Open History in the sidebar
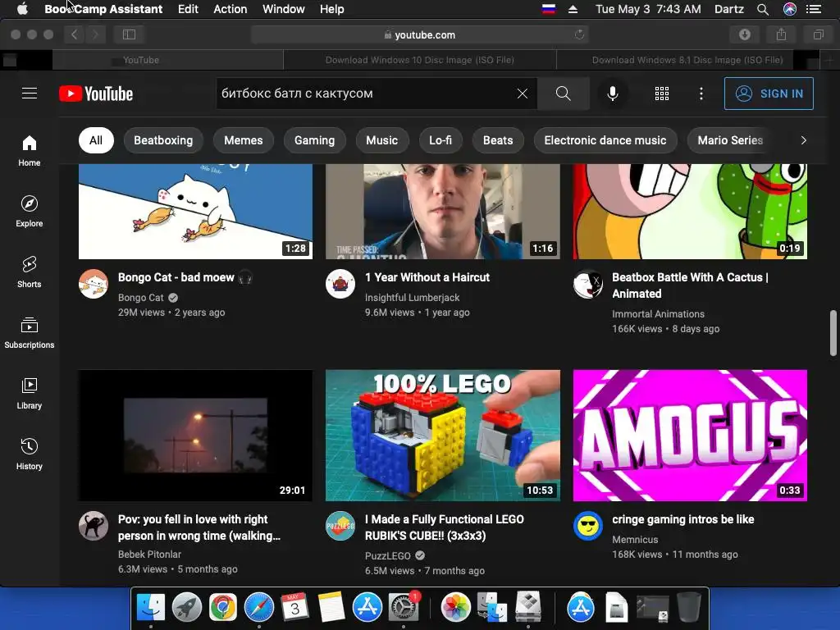The image size is (840, 630). point(30,454)
